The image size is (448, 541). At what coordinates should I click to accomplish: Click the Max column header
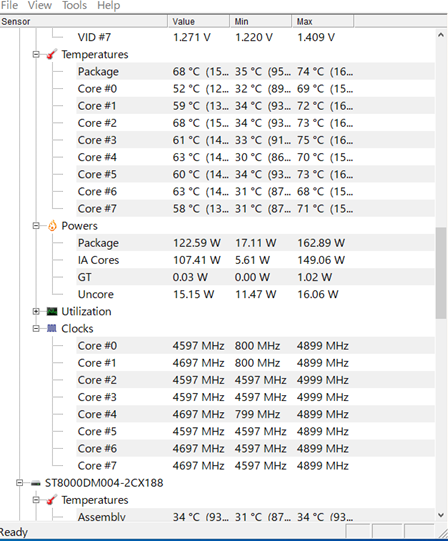[322, 21]
